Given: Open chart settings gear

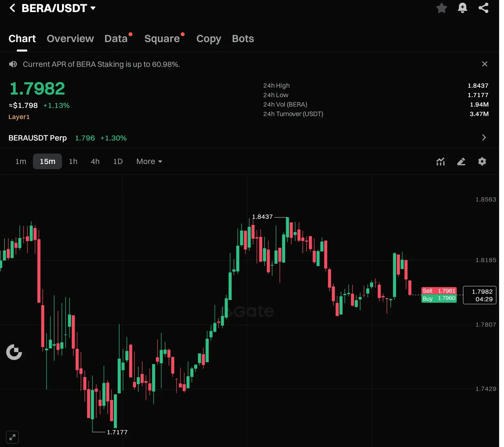Looking at the screenshot, I should coord(482,161).
